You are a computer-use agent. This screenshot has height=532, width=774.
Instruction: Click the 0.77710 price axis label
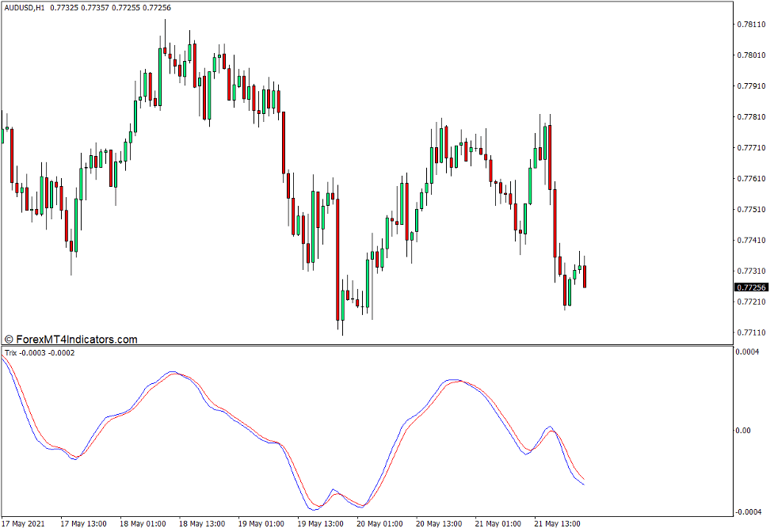tap(751, 146)
